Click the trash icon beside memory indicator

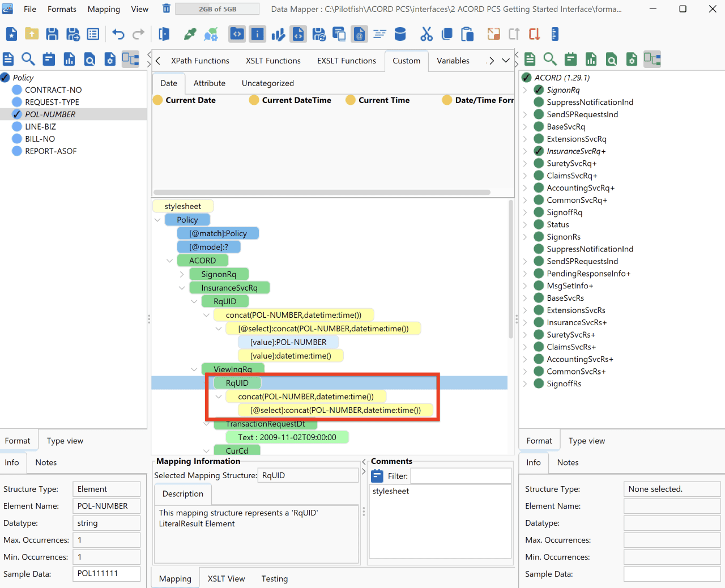coord(167,8)
